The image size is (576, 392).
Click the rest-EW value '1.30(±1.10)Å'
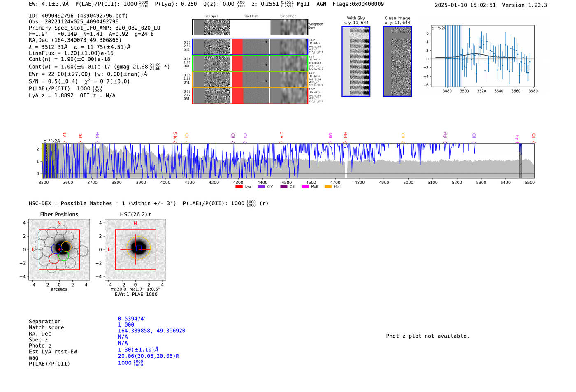(x=138, y=350)
